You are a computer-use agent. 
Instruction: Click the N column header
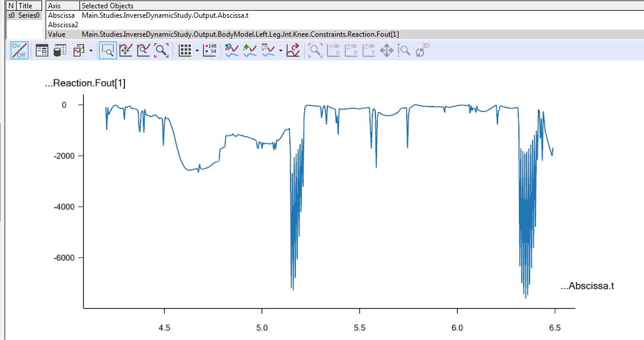coord(11,6)
